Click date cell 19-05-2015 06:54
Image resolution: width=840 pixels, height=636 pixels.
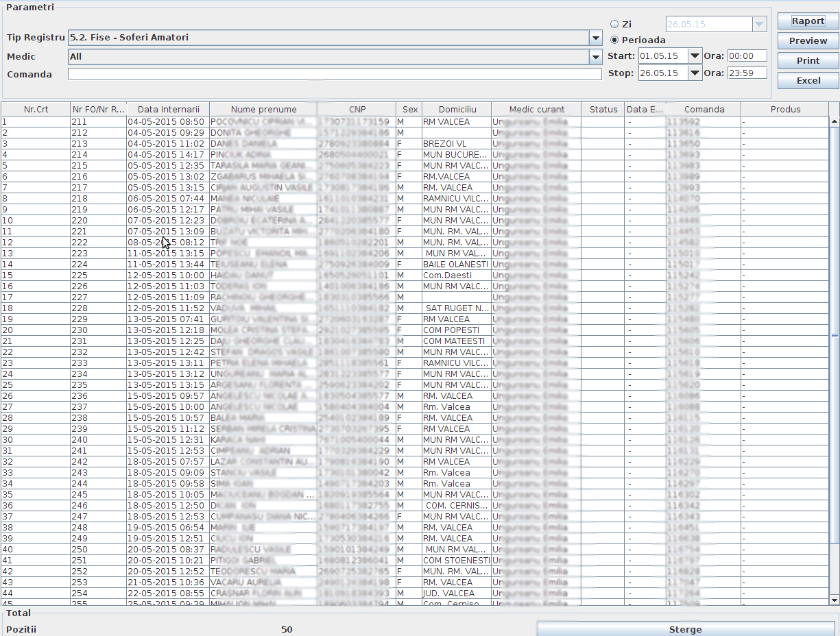[168, 527]
